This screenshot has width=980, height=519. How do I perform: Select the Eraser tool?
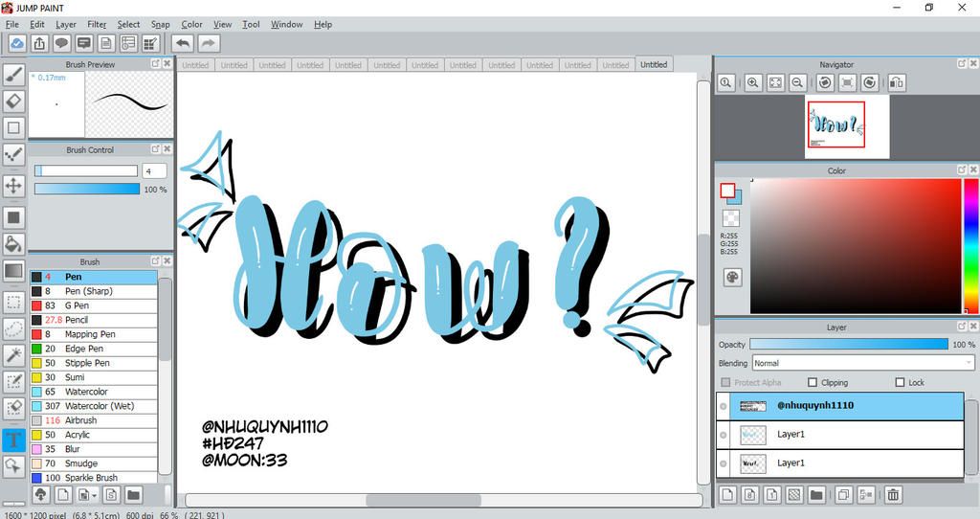(13, 101)
